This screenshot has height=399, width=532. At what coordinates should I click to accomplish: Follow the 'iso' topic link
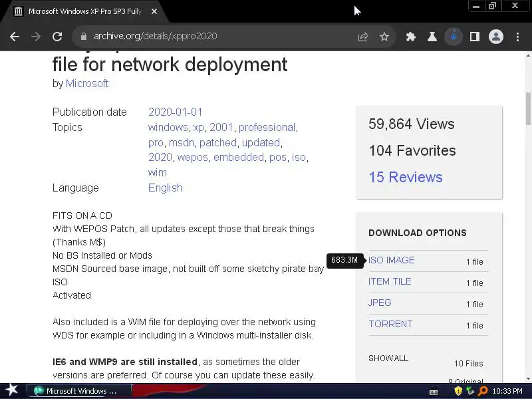point(299,158)
